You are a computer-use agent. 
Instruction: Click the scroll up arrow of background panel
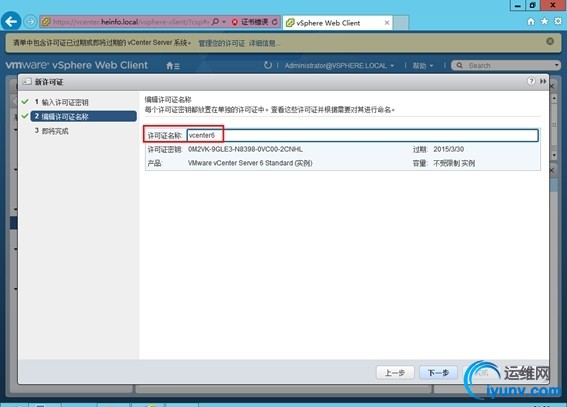[x=554, y=98]
